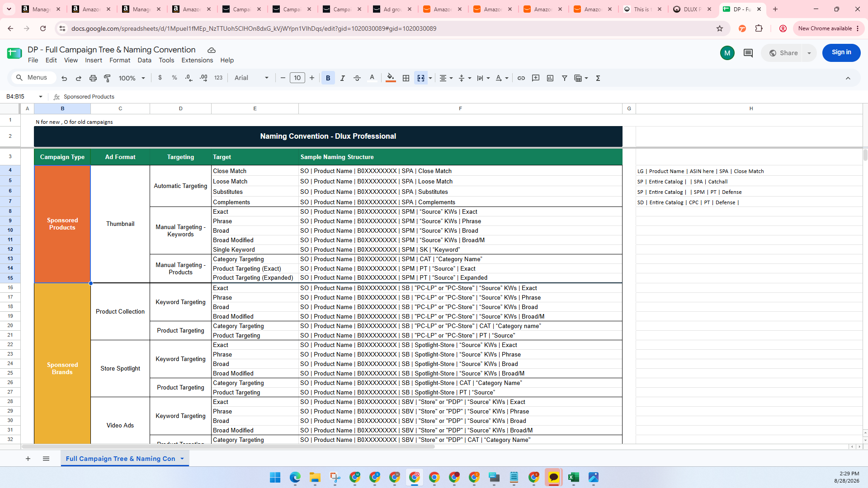Open vertical align dropdown
868x488 pixels.
465,78
